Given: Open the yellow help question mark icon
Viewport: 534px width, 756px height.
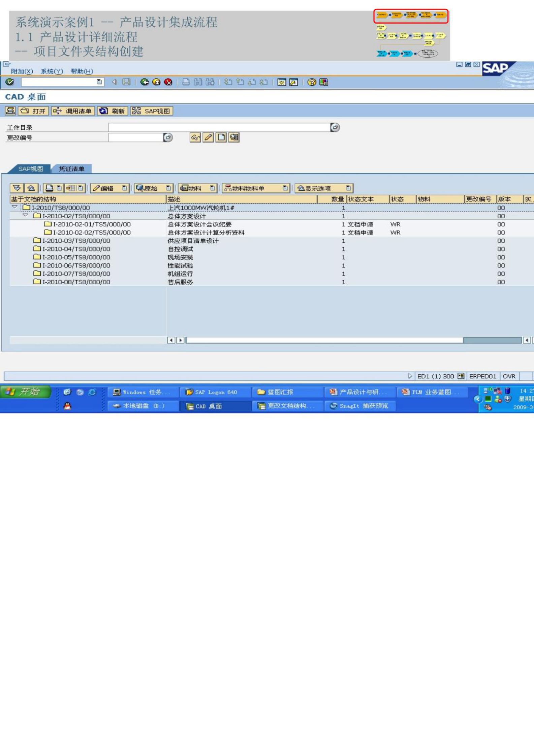Looking at the screenshot, I should click(312, 82).
